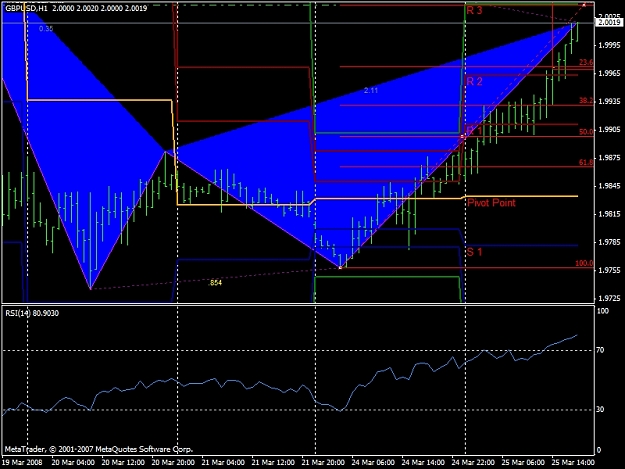Click price scale value 1.9725
625x469 pixels.
(609, 298)
